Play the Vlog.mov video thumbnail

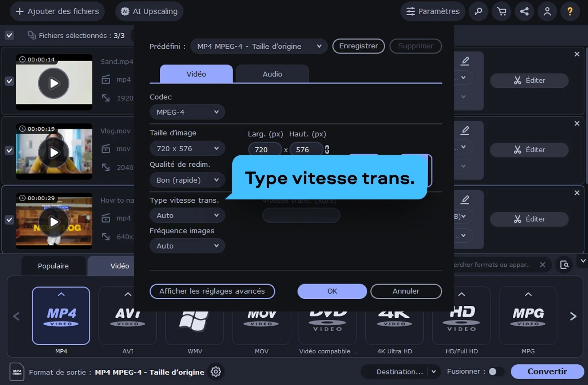(54, 152)
